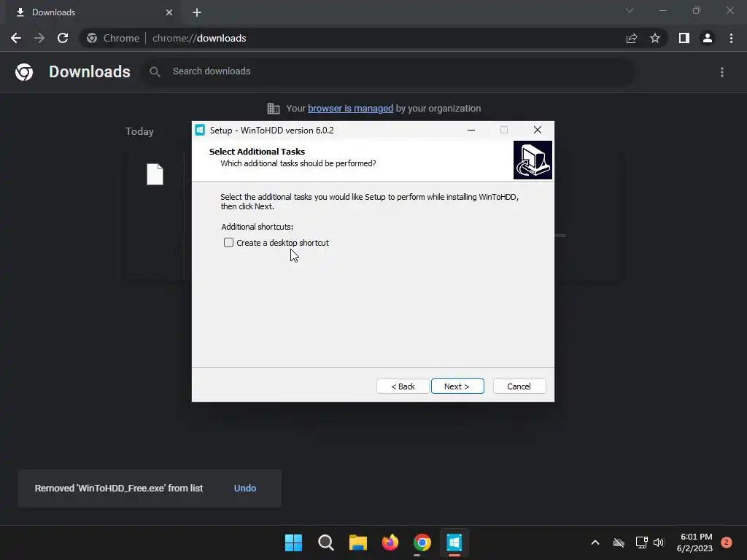Click WinToHDD setup taskbar icon
This screenshot has width=747, height=560.
point(454,542)
